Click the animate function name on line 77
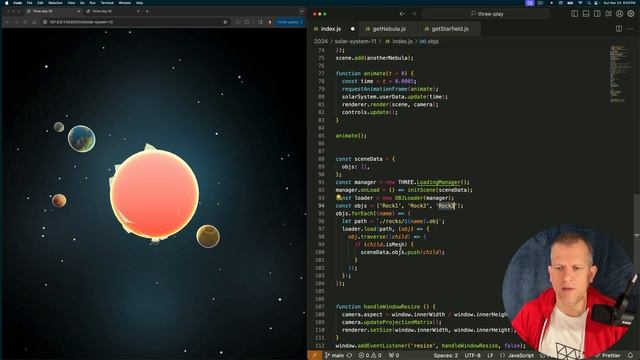Image resolution: width=640 pixels, height=360 pixels. [373, 73]
